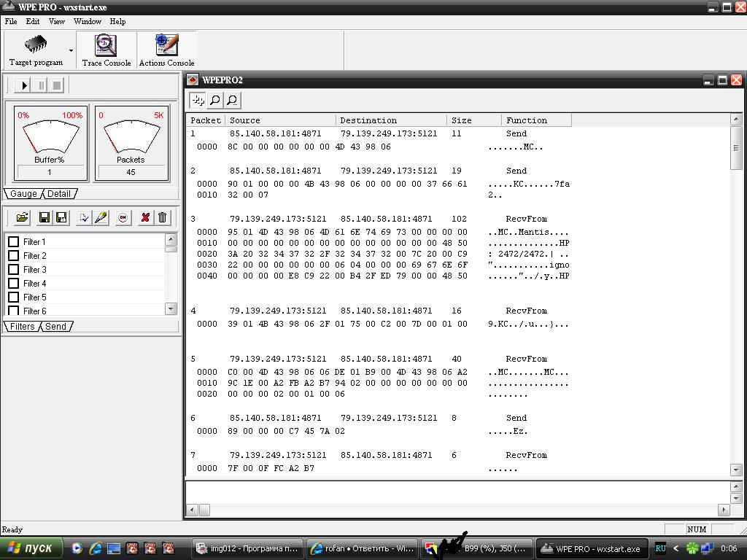Launch Internet Explorer from quick launch
747x560 pixels.
pyautogui.click(x=96, y=548)
